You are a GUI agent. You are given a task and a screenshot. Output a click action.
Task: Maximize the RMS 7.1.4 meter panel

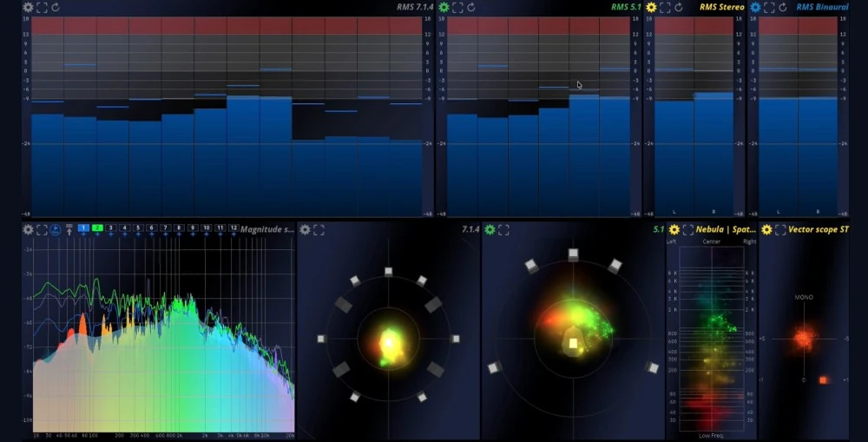(x=42, y=7)
